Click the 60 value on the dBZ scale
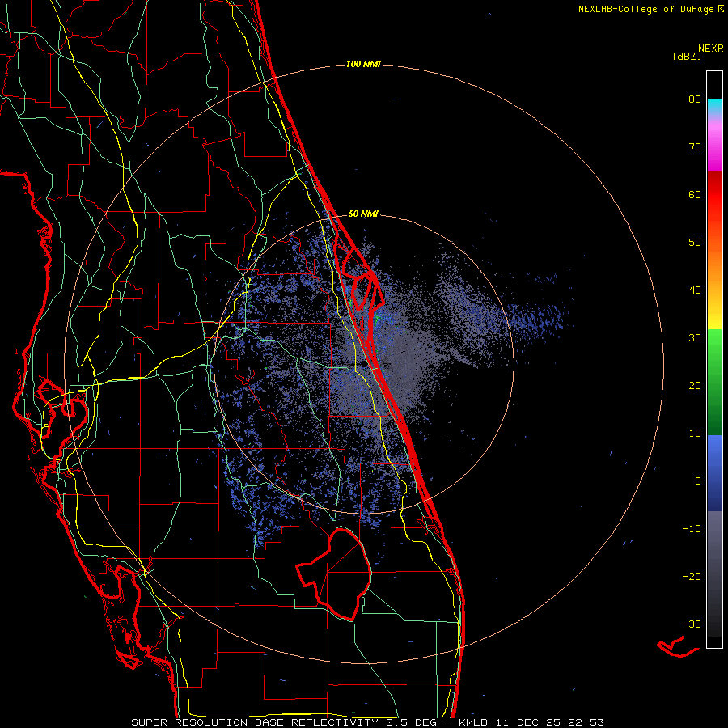Viewport: 728px width, 728px height. point(695,194)
